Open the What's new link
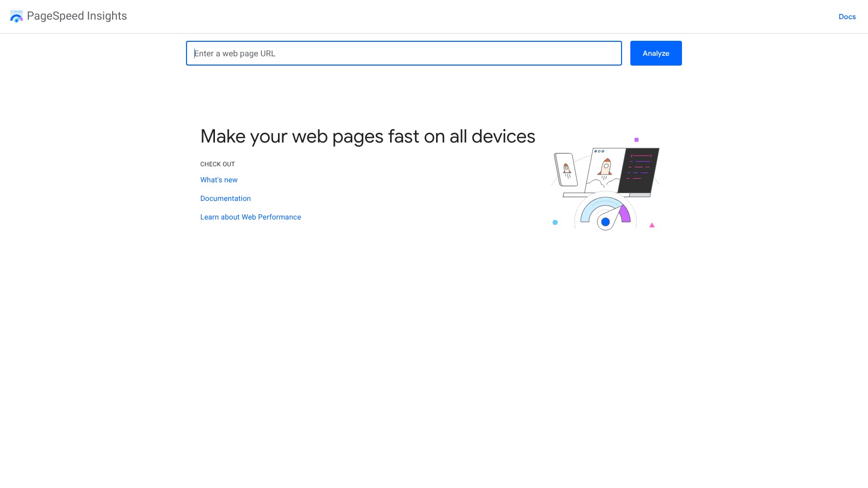This screenshot has height=488, width=868. pos(219,180)
